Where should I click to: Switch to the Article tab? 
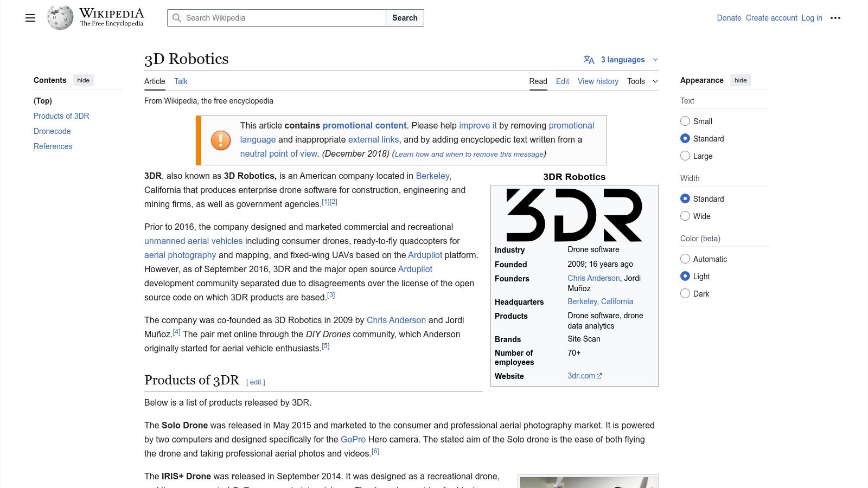155,81
